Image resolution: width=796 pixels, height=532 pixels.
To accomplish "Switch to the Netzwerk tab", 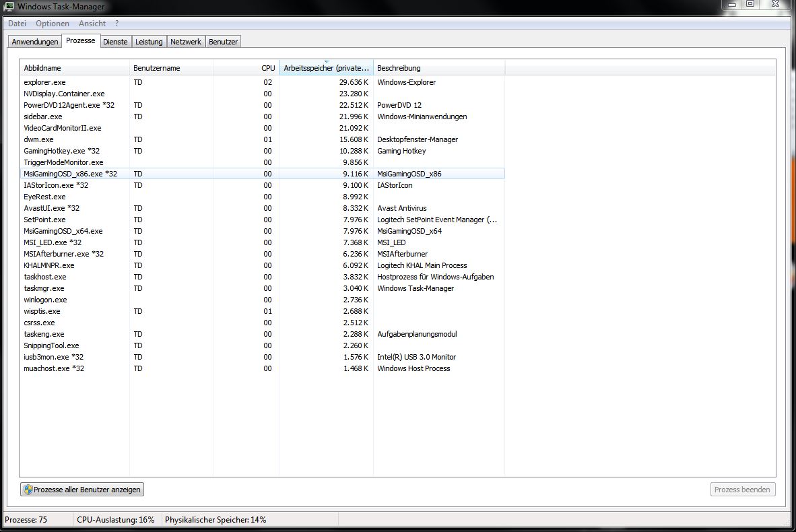I will coord(186,42).
